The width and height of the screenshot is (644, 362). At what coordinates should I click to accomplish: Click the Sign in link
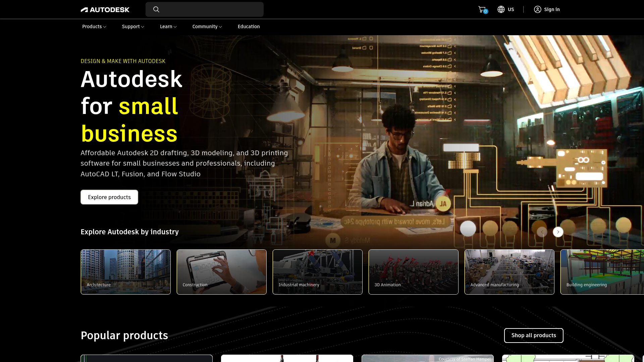pyautogui.click(x=552, y=9)
